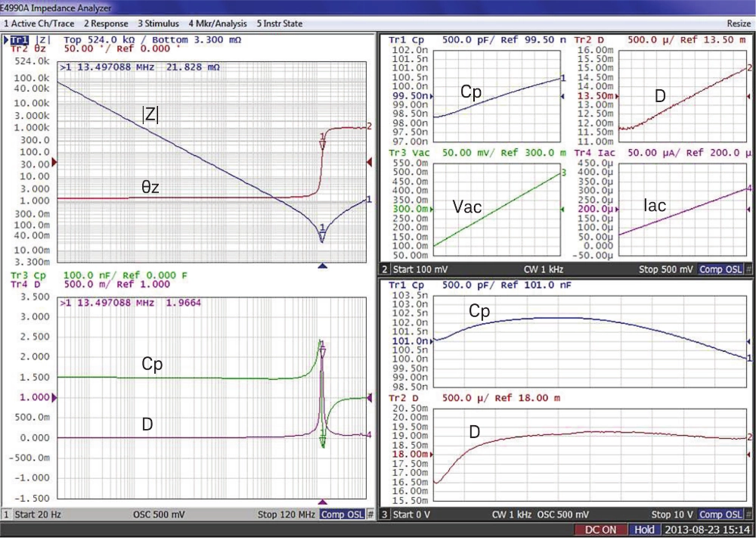This screenshot has height=538, width=756.
Task: Select marker 1 on the θz trace
Action: point(323,143)
